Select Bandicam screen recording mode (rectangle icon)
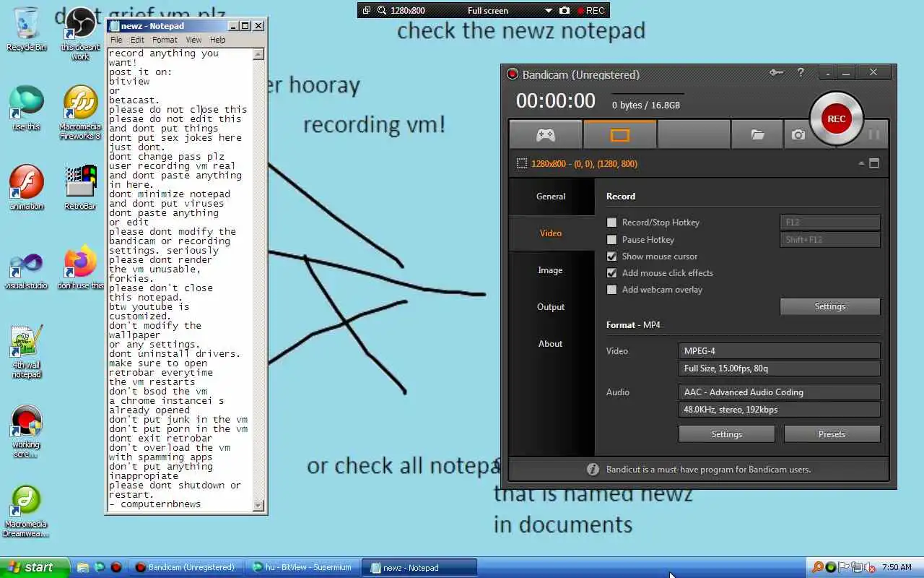This screenshot has width=924, height=578. point(620,134)
